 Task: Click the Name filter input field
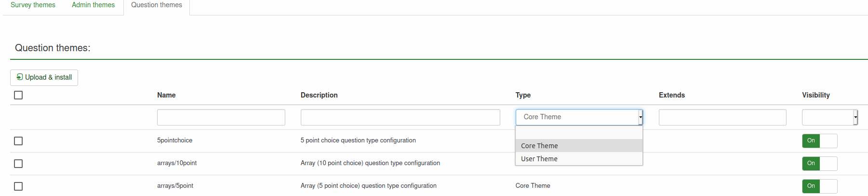pos(221,117)
